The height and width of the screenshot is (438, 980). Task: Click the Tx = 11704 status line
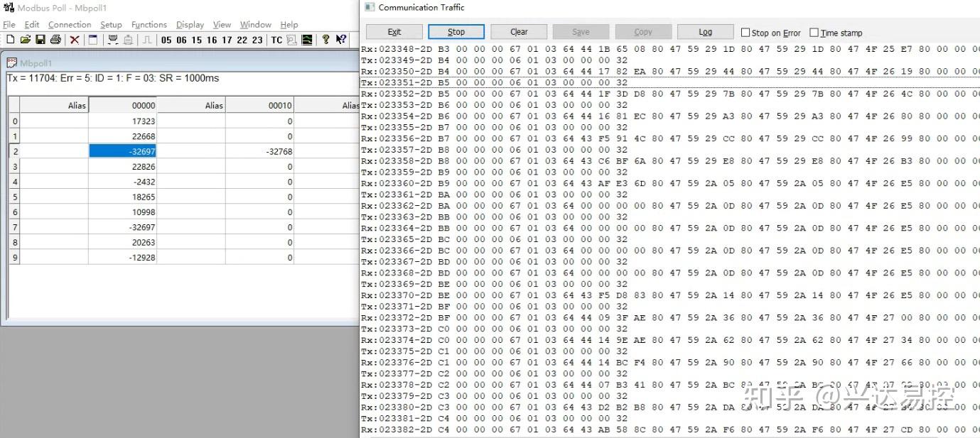(x=113, y=78)
